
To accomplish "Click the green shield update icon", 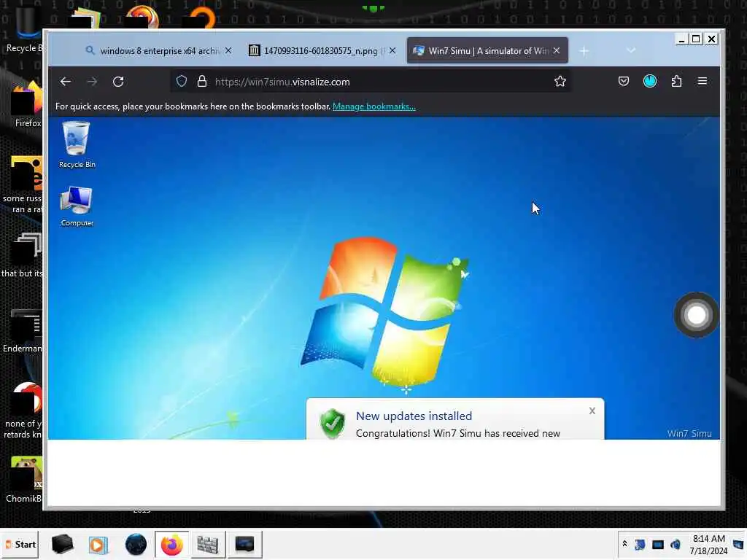I will click(x=333, y=424).
